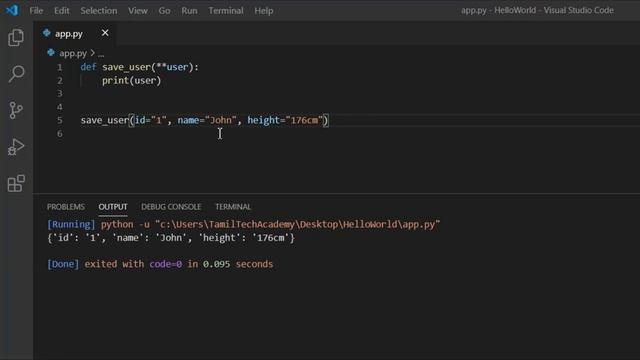Click 'print(user)' on line 2
Screen dimensions: 640x360
131,80
